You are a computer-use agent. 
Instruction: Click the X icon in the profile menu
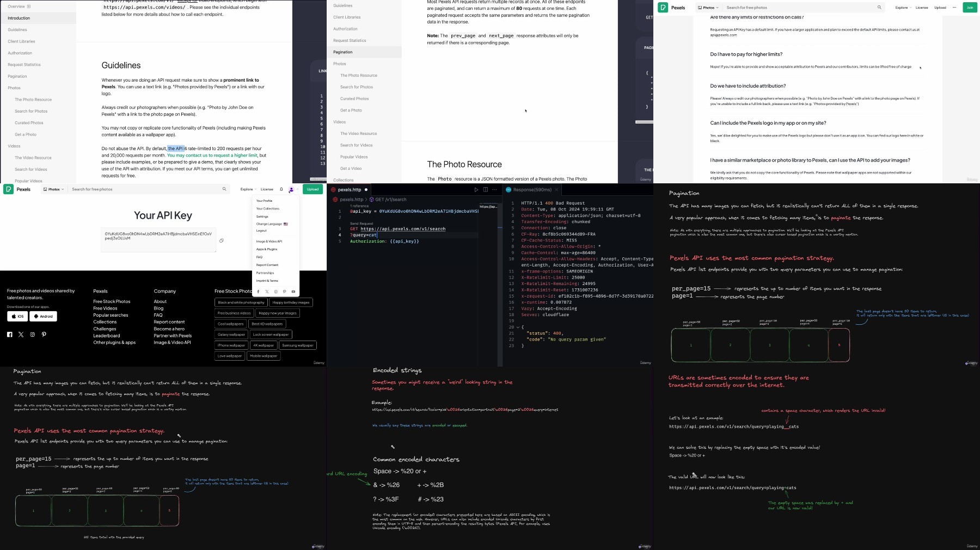click(x=267, y=292)
